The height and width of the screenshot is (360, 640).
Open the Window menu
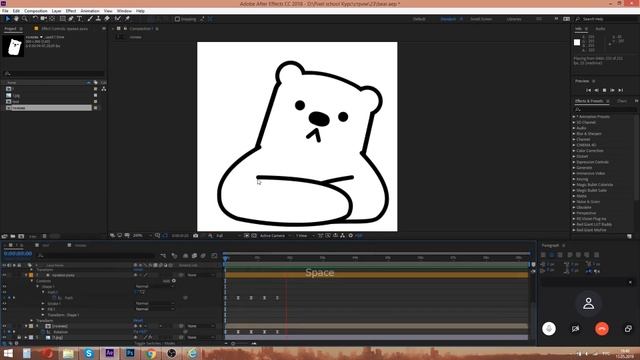pyautogui.click(x=124, y=11)
